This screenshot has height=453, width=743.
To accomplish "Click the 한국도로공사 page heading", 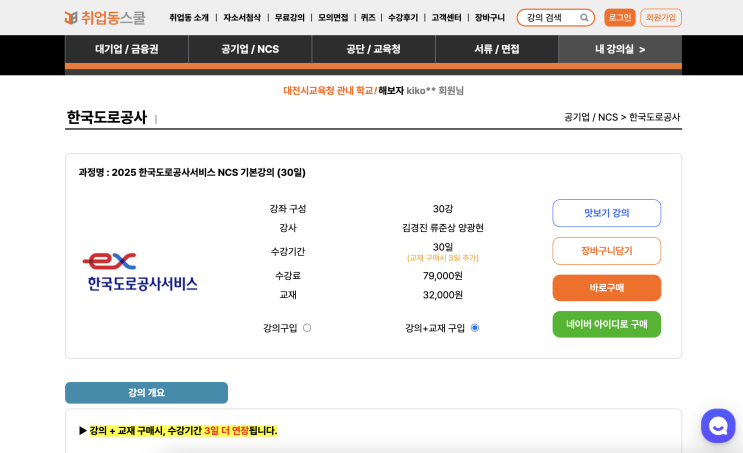I will tap(107, 117).
